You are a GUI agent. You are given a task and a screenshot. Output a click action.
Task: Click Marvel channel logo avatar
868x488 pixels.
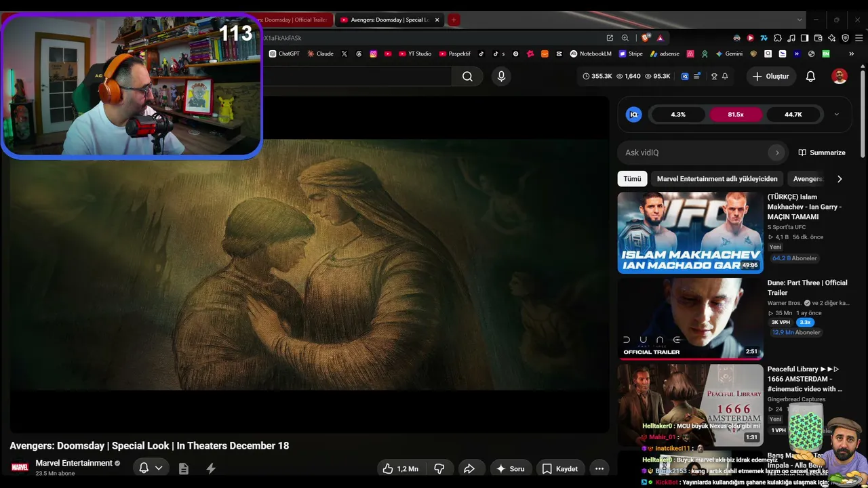pos(20,467)
